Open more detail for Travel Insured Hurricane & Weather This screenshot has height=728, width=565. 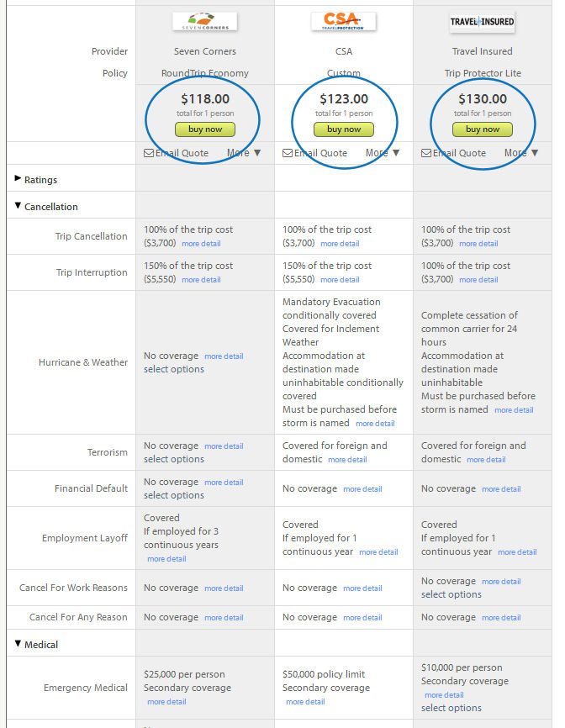coord(514,410)
